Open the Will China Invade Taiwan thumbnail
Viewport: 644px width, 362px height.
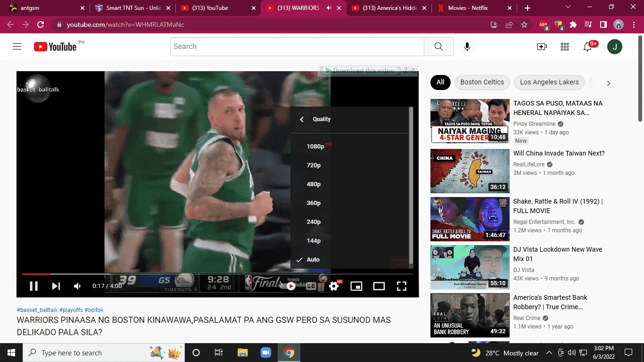(470, 171)
